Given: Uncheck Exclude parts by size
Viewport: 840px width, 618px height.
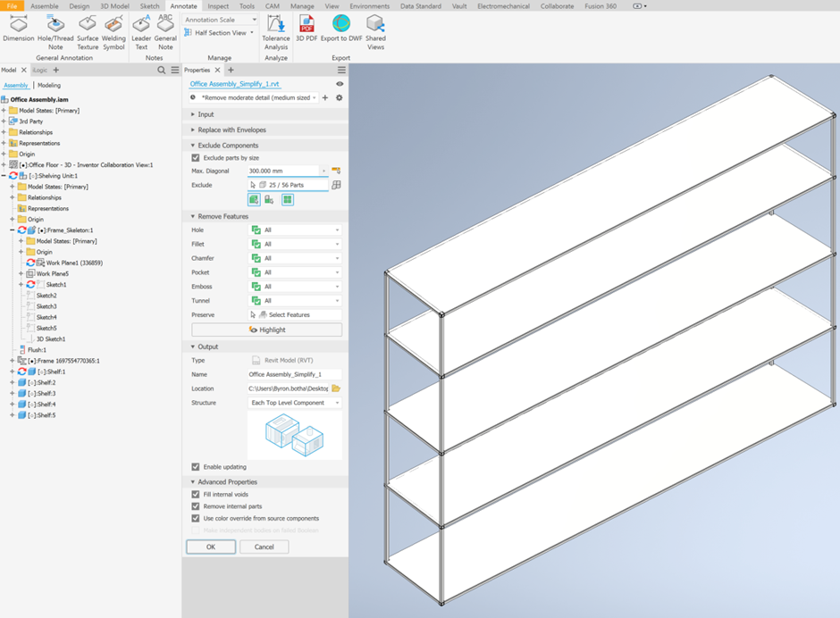Looking at the screenshot, I should 196,158.
